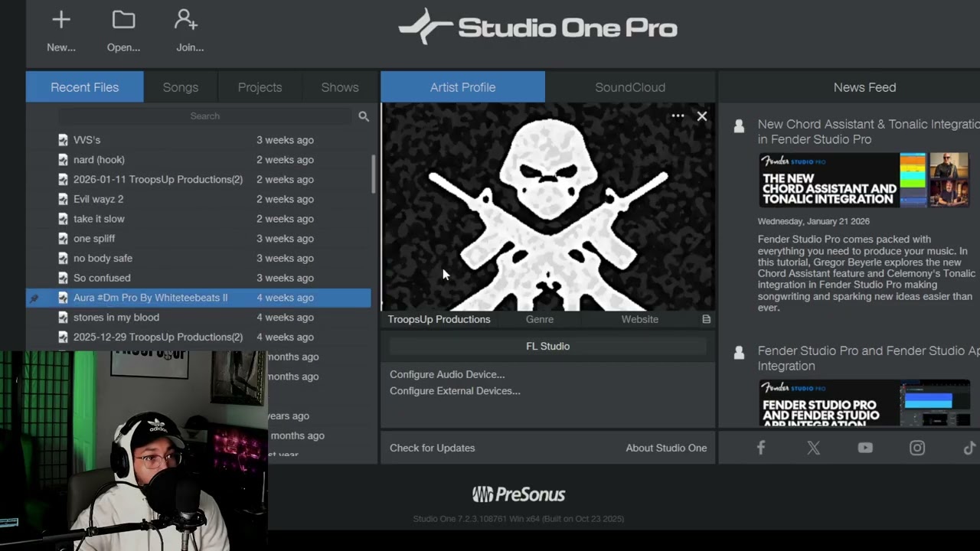Click the author icon for Fender Studio App news
The image size is (980, 551).
tap(739, 353)
